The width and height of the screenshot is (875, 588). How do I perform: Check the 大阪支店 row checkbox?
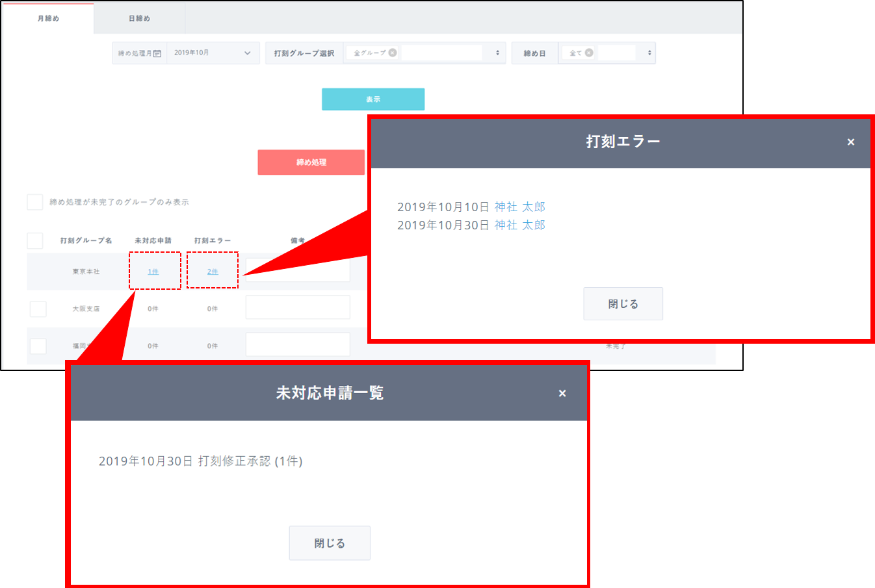coord(38,309)
